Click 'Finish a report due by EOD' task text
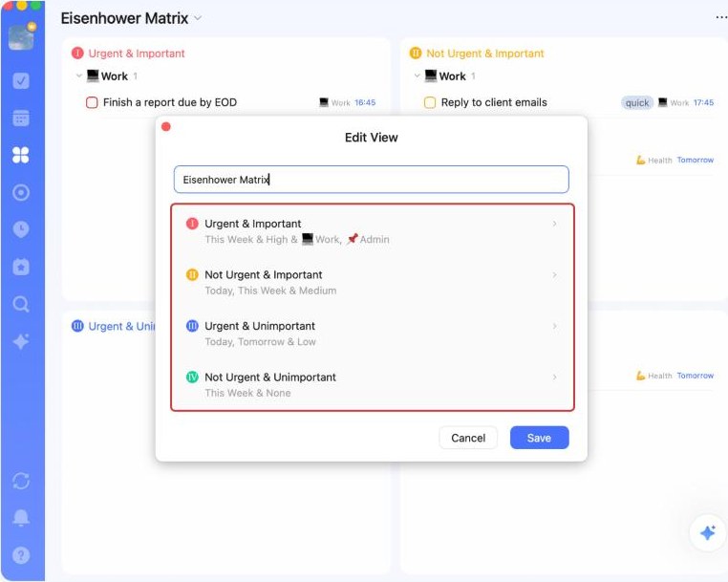Image resolution: width=728 pixels, height=582 pixels. click(170, 102)
